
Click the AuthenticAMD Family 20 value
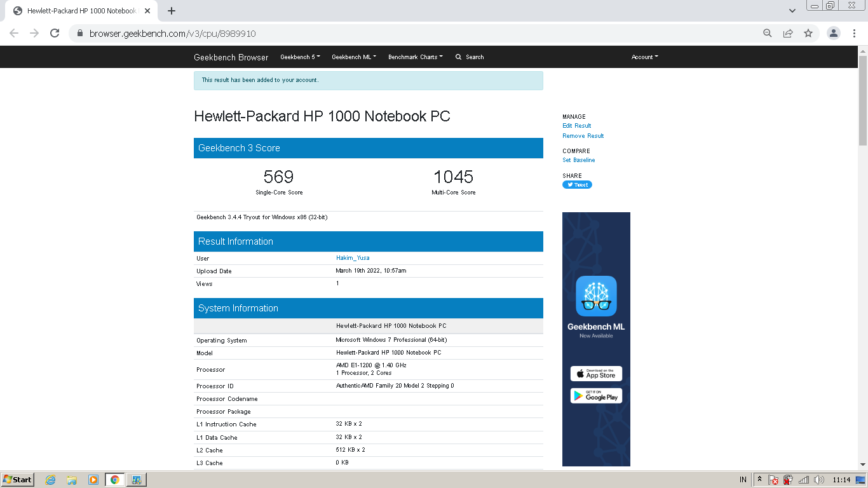[395, 386]
